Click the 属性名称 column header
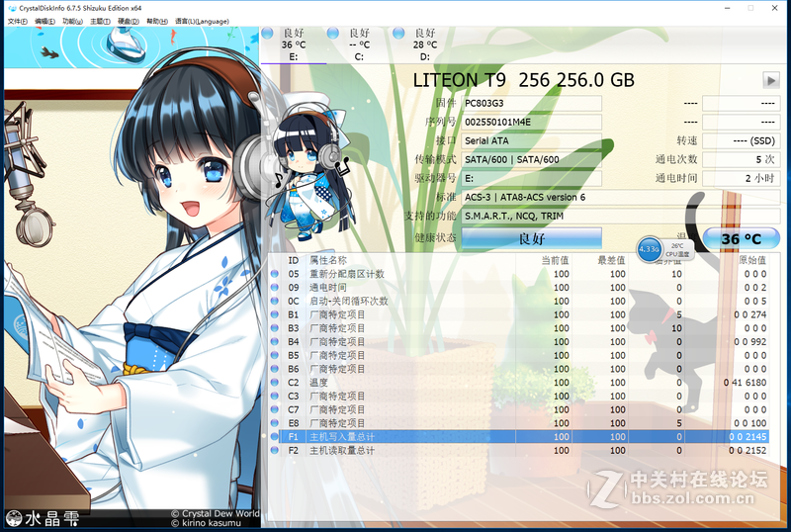The image size is (791, 532). [x=328, y=260]
